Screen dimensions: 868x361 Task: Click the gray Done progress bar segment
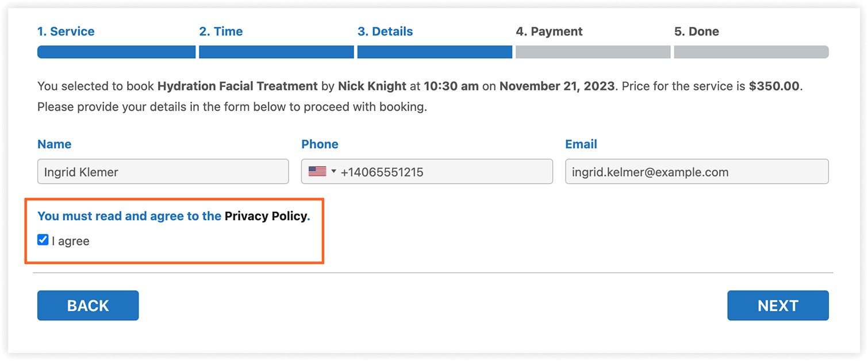tap(751, 52)
